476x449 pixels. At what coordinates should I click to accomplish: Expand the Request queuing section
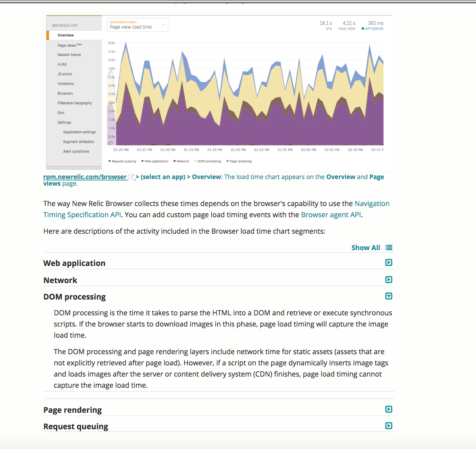(x=389, y=426)
